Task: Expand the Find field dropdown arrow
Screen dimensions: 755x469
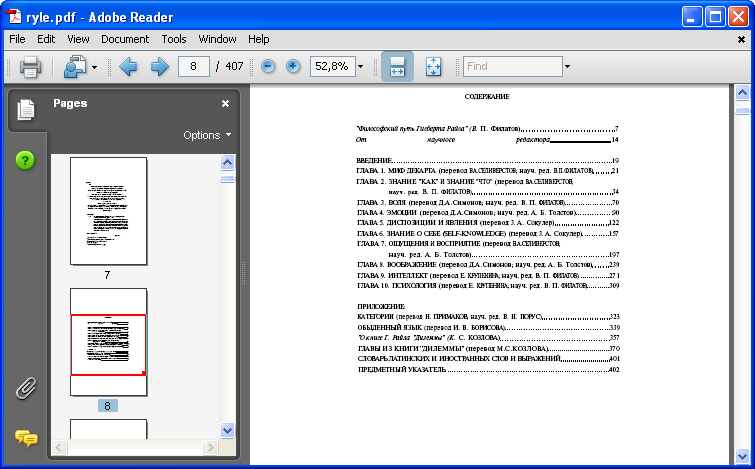Action: 567,67
